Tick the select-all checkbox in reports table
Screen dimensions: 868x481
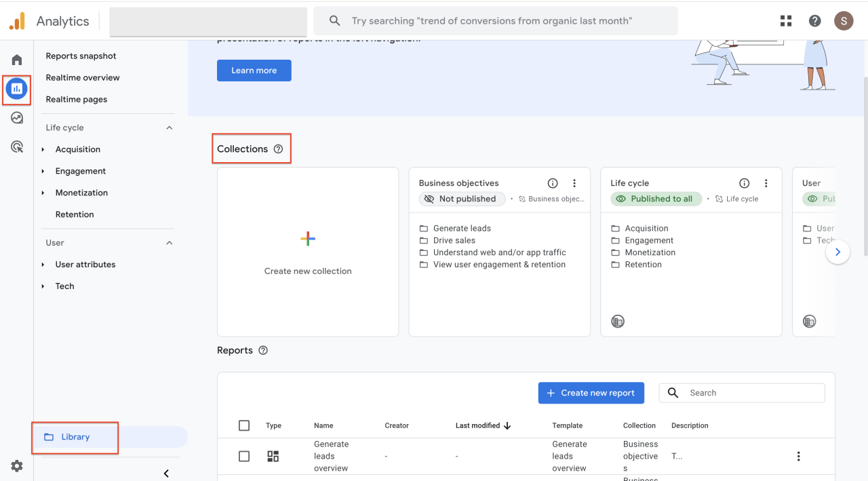tap(244, 425)
